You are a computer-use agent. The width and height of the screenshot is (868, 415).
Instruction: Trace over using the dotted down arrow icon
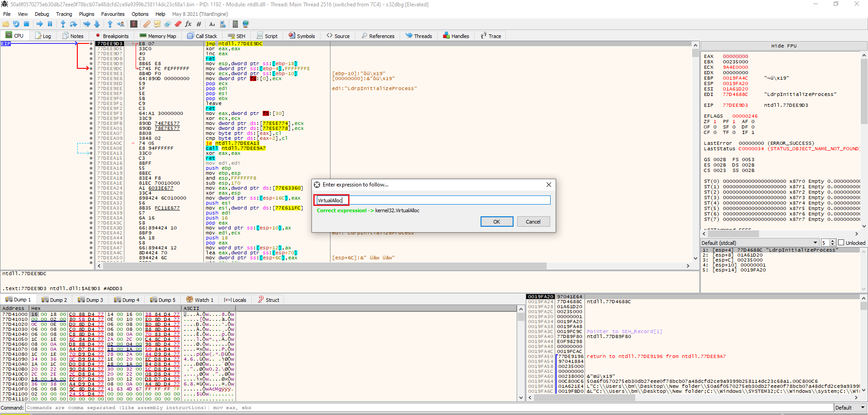tap(97, 24)
